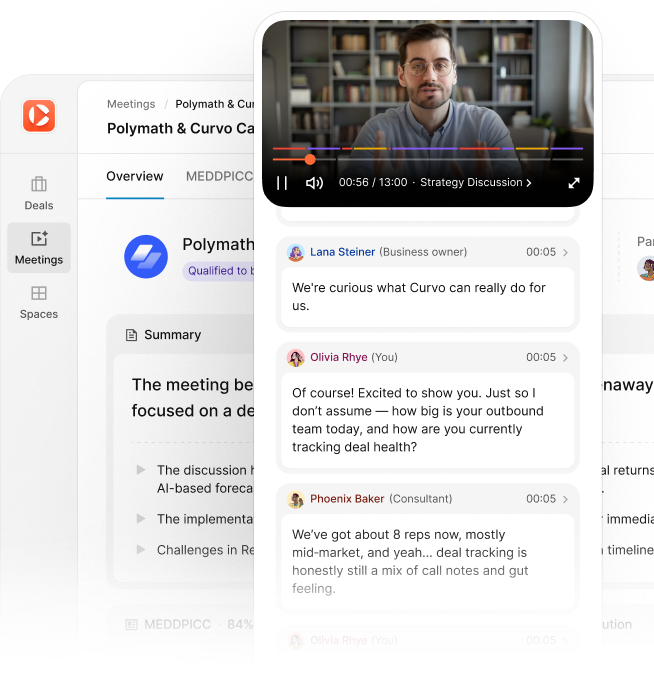
Task: Jump to Olivia Rhye's 00:05 timestamp chevron
Action: [x=565, y=358]
